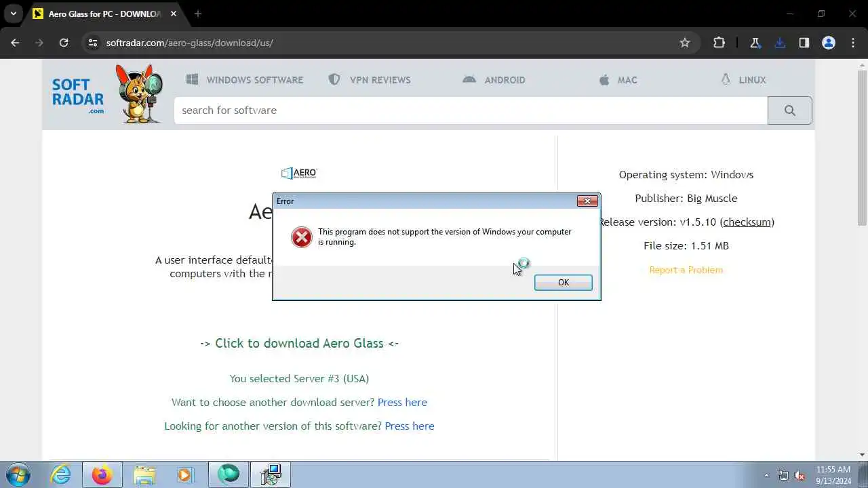868x488 pixels.
Task: Open Chrome three-dot menu
Action: [853, 43]
